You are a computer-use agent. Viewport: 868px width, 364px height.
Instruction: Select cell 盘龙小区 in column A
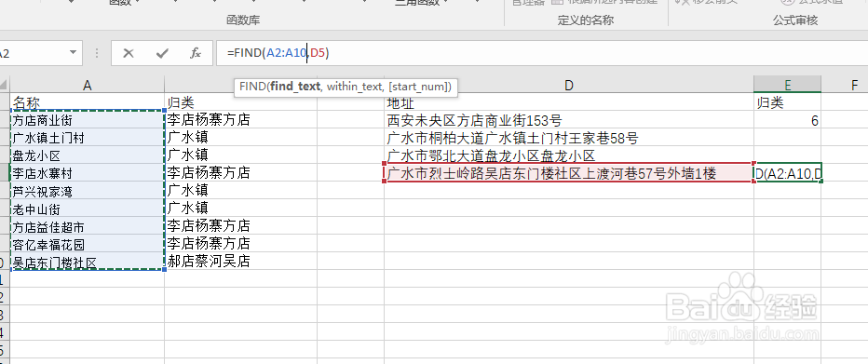point(87,155)
